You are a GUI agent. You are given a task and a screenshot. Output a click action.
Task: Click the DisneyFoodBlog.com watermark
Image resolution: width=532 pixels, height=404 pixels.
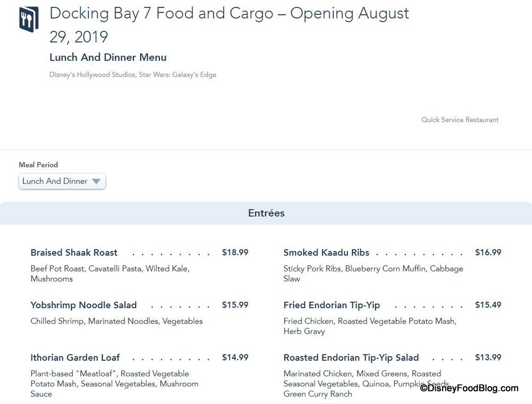point(469,389)
